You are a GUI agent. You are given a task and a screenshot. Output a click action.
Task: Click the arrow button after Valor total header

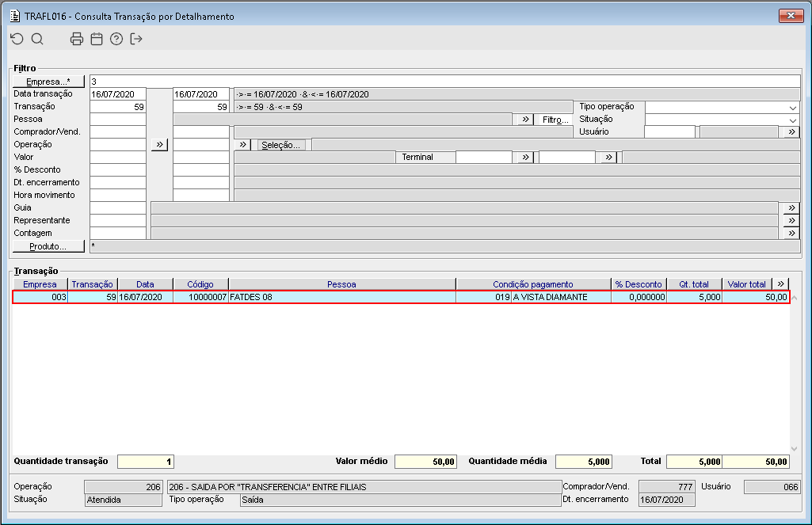(781, 284)
